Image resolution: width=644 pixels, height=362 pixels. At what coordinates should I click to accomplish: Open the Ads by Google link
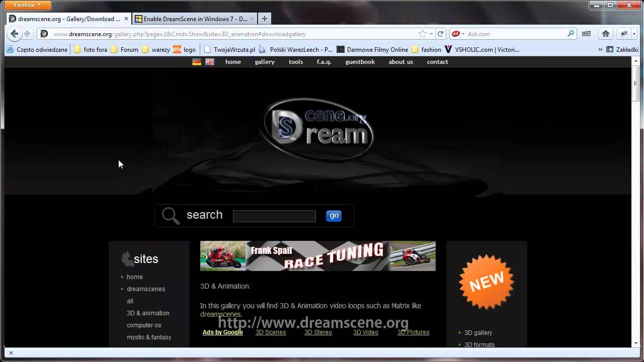click(223, 332)
